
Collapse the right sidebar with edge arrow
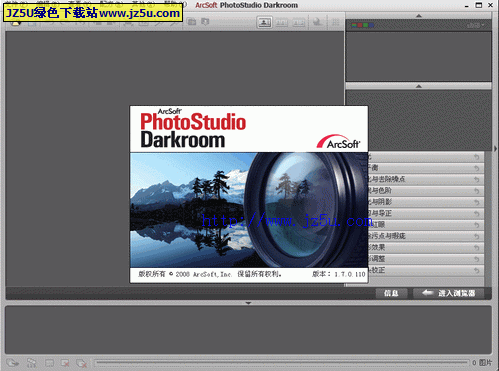click(x=495, y=149)
